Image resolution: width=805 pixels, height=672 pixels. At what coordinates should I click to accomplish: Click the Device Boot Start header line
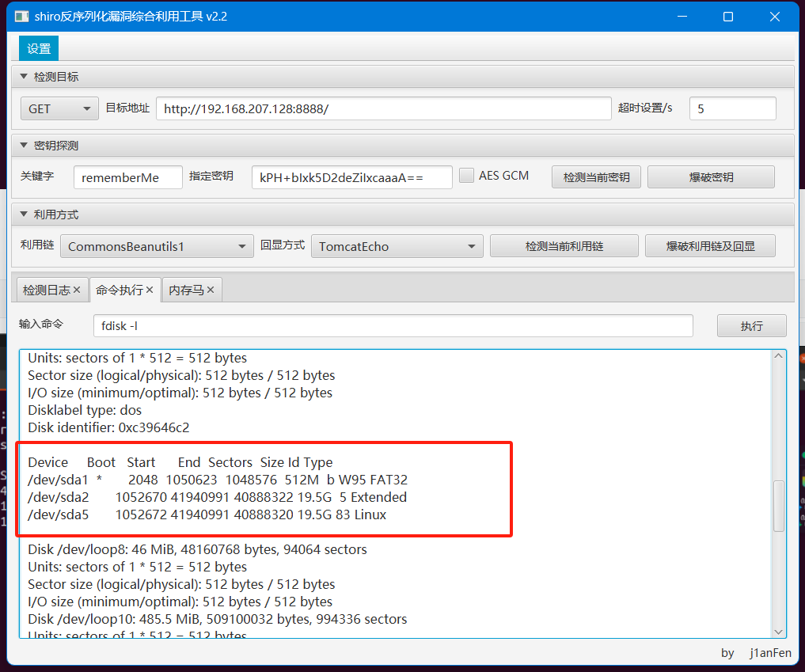coord(180,462)
